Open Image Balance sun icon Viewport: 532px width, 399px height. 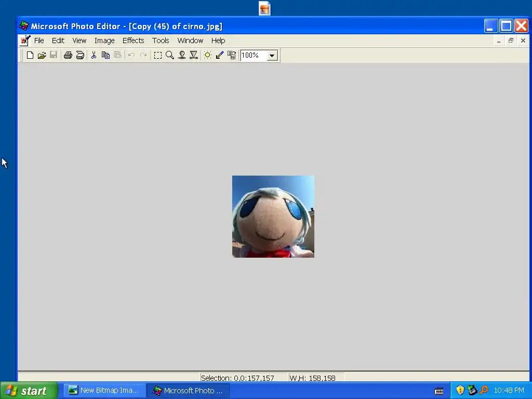(x=208, y=55)
